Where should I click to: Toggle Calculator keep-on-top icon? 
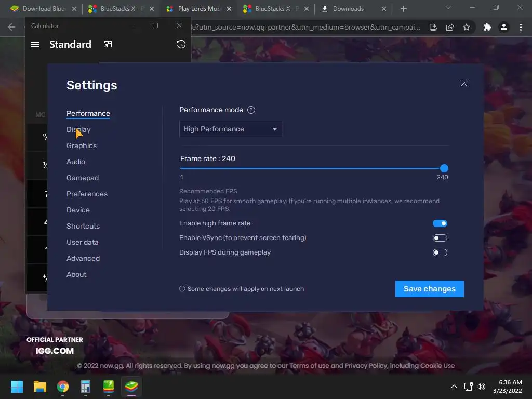coord(108,44)
